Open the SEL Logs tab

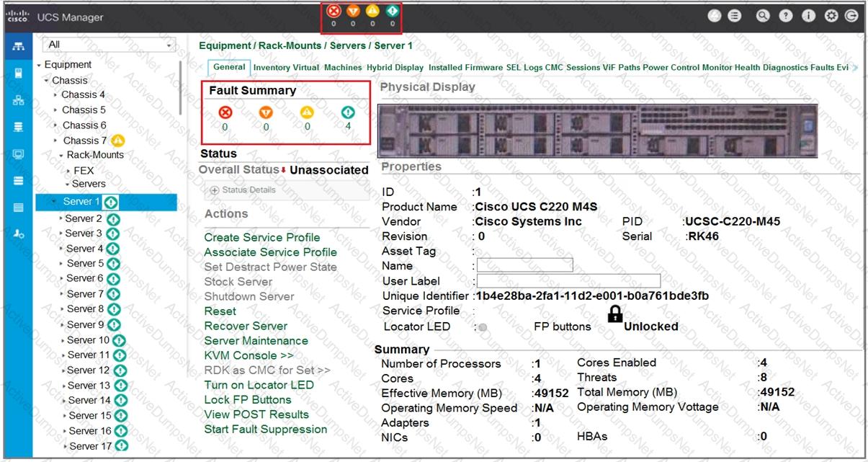click(524, 67)
